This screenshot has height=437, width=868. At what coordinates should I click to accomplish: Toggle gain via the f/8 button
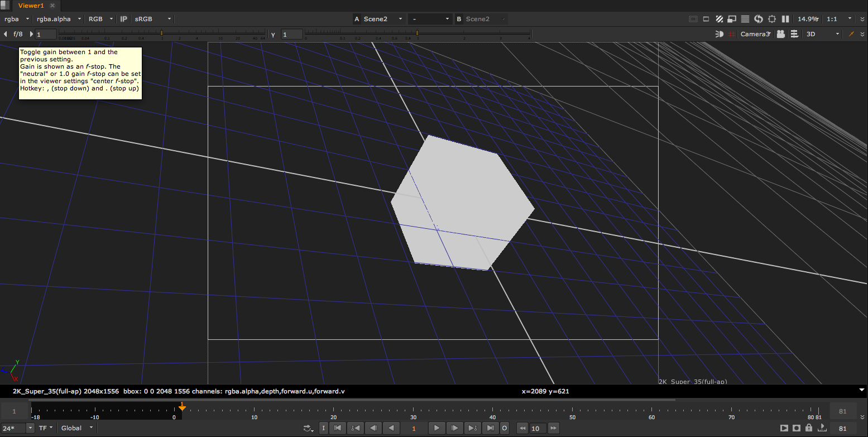point(18,34)
